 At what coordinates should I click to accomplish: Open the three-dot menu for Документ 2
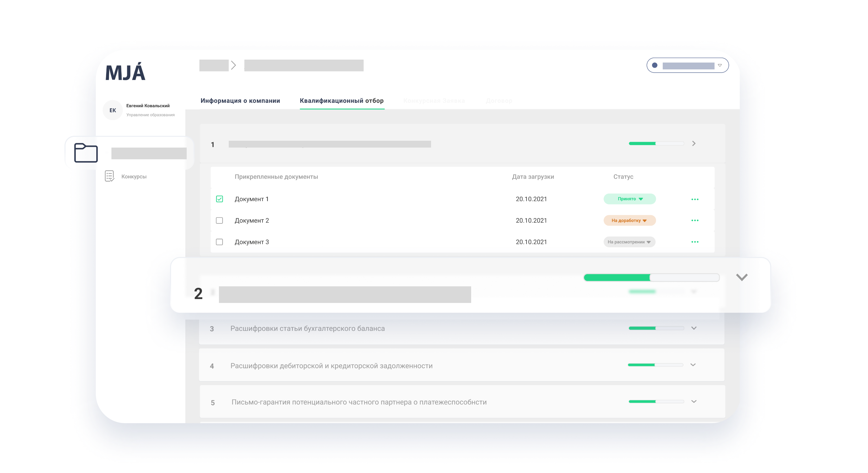point(695,220)
